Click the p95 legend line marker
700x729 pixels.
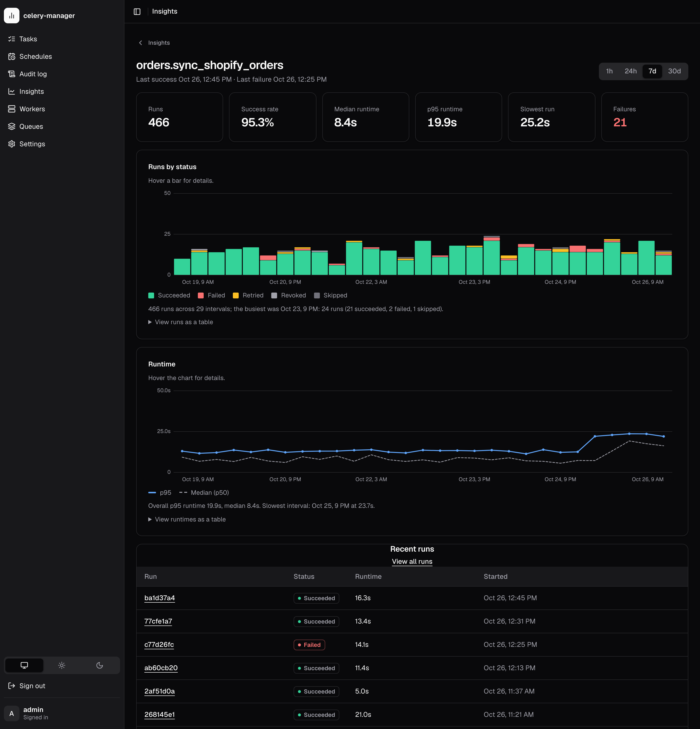(x=152, y=493)
